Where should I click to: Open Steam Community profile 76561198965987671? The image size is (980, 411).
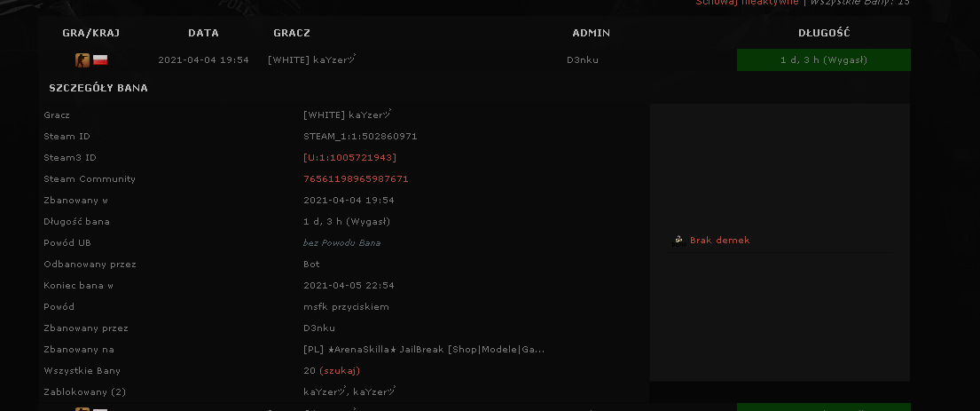(x=356, y=179)
